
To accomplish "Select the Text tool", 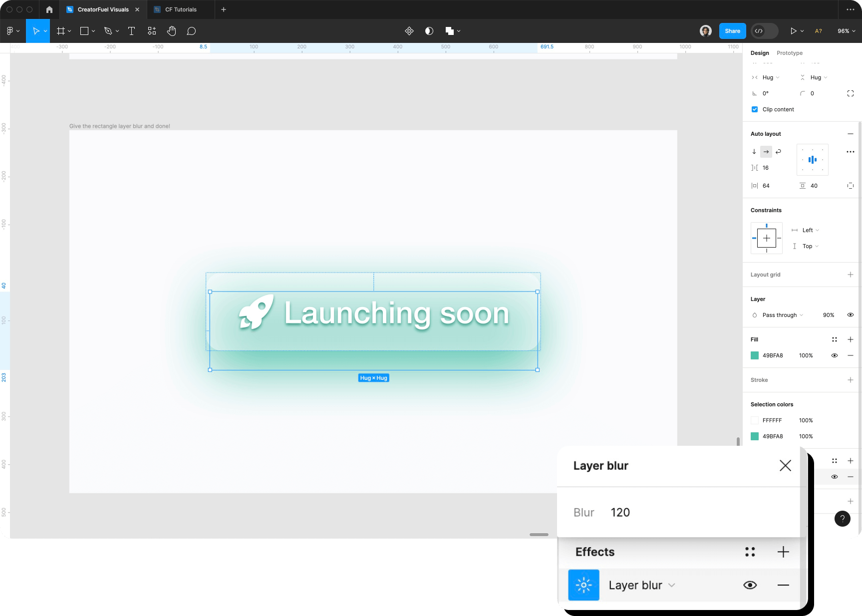I will pos(131,30).
